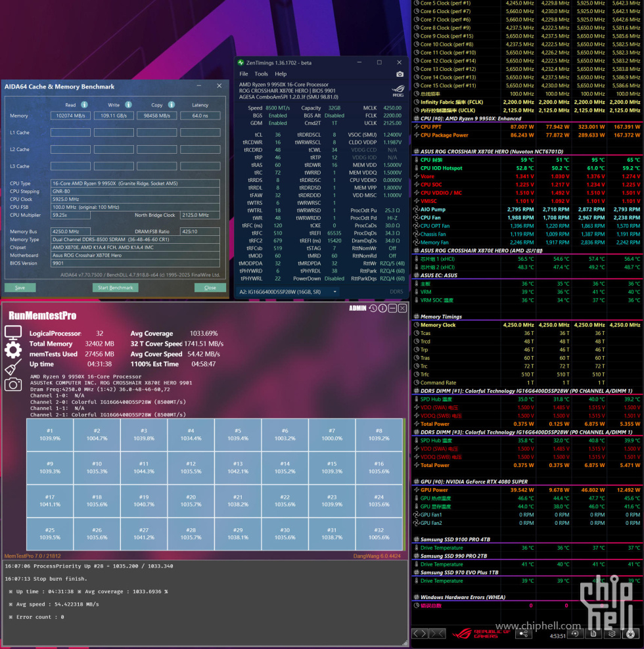The width and height of the screenshot is (644, 649).
Task: Open the info icon in RunMemtestPro header
Action: (x=382, y=308)
